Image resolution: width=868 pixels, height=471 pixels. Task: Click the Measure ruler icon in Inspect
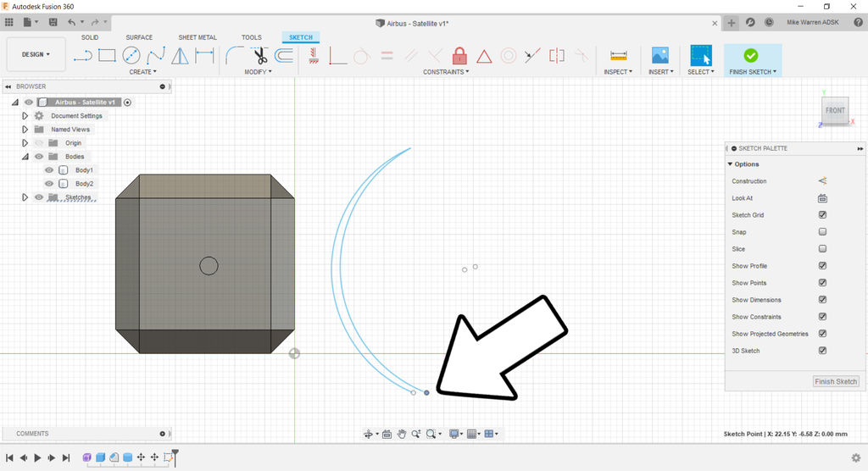[x=618, y=56]
